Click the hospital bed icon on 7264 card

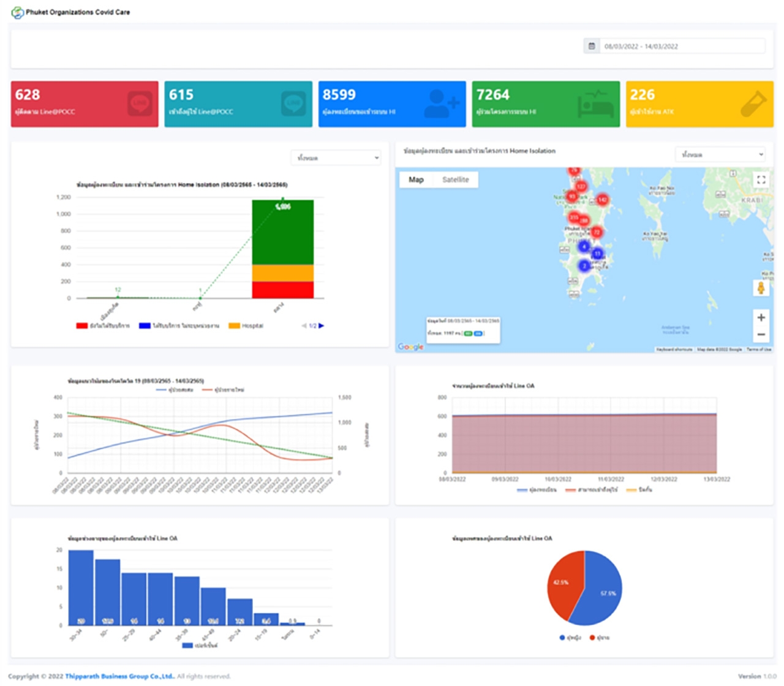[595, 104]
